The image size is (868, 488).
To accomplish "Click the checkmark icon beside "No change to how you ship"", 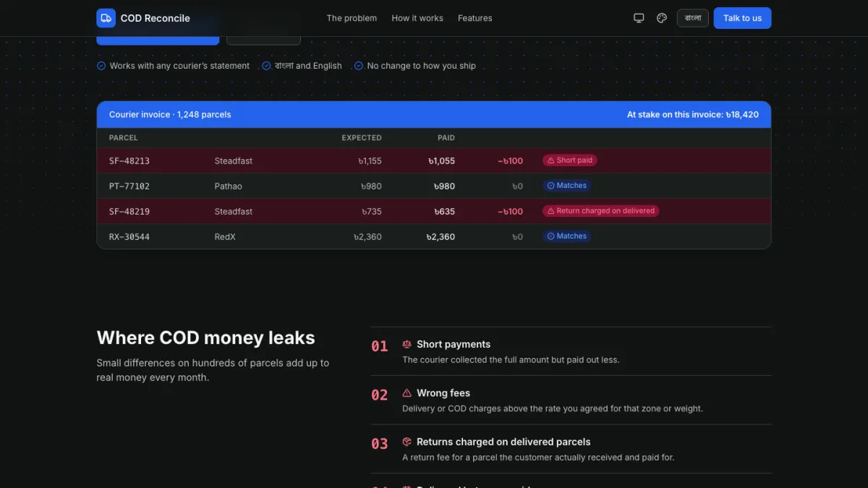I will click(x=358, y=66).
